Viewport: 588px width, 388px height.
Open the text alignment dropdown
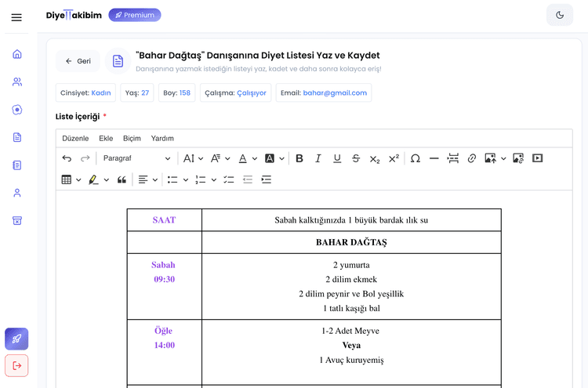pyautogui.click(x=147, y=179)
